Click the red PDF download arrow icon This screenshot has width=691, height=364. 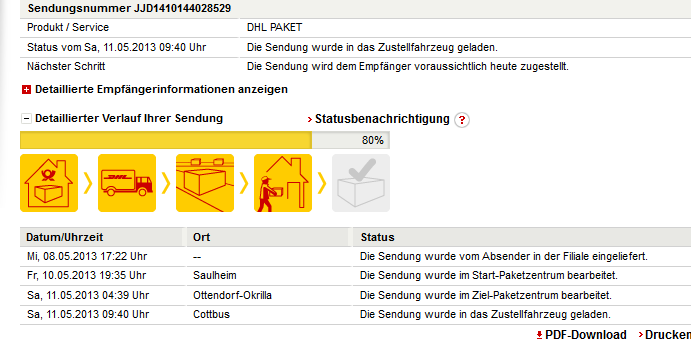pos(539,335)
